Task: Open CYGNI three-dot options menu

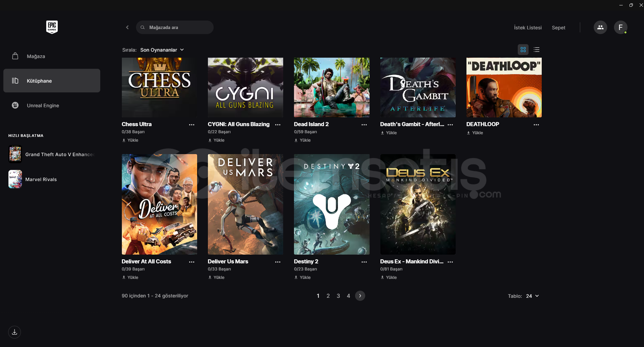Action: pos(278,125)
